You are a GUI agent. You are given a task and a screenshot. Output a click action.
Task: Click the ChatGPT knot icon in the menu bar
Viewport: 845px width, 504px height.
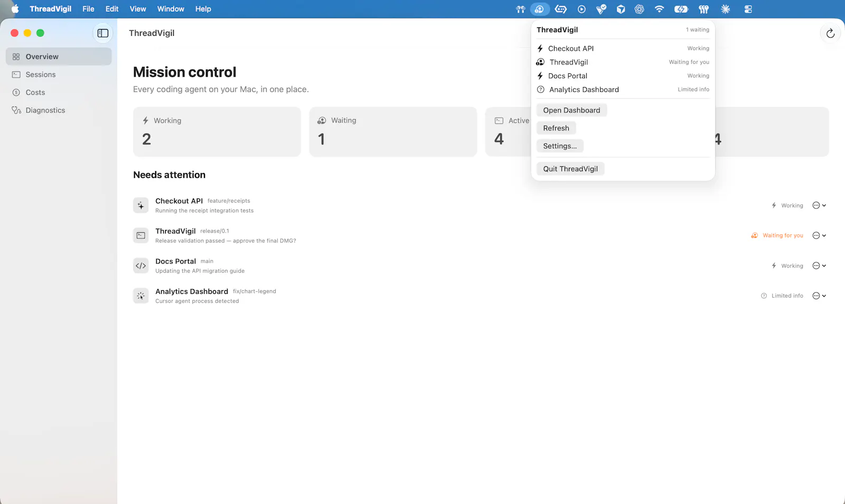click(x=640, y=9)
